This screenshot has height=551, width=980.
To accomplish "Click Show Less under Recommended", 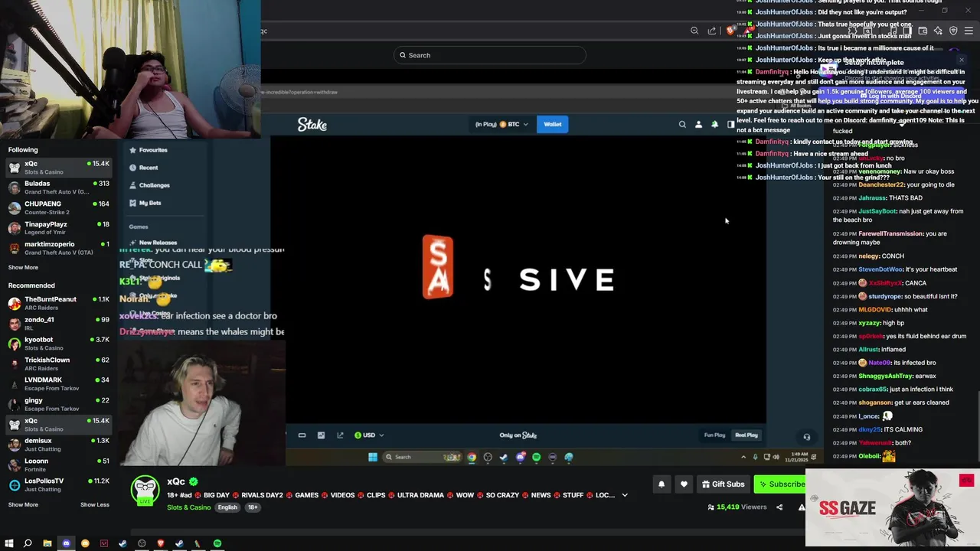I will point(95,504).
